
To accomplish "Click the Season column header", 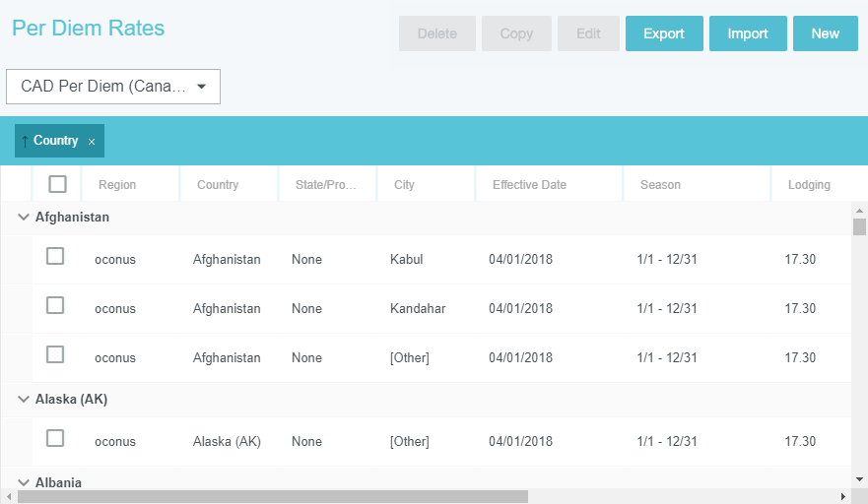I will (x=660, y=185).
